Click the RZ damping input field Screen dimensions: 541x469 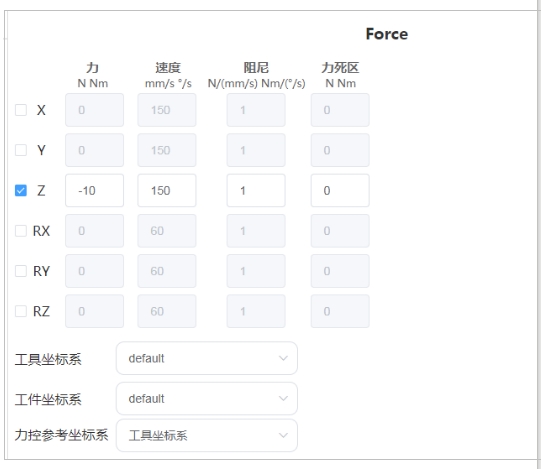[x=256, y=311]
